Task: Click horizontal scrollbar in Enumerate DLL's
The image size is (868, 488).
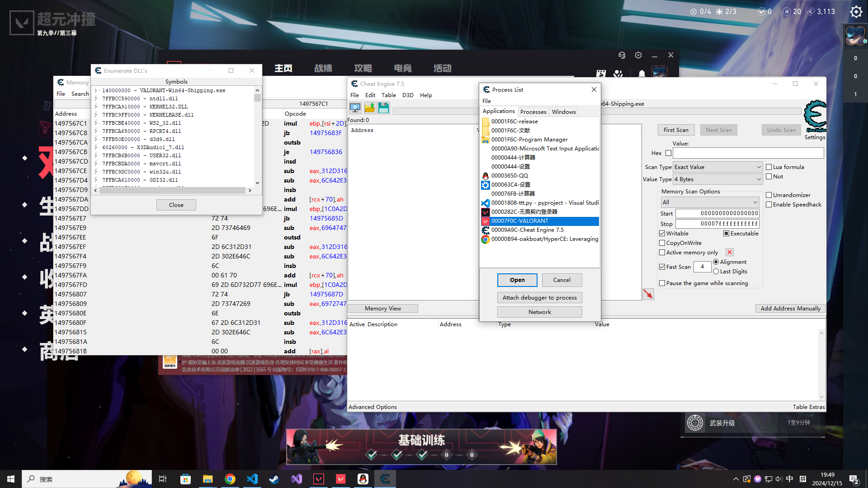Action: click(x=172, y=191)
